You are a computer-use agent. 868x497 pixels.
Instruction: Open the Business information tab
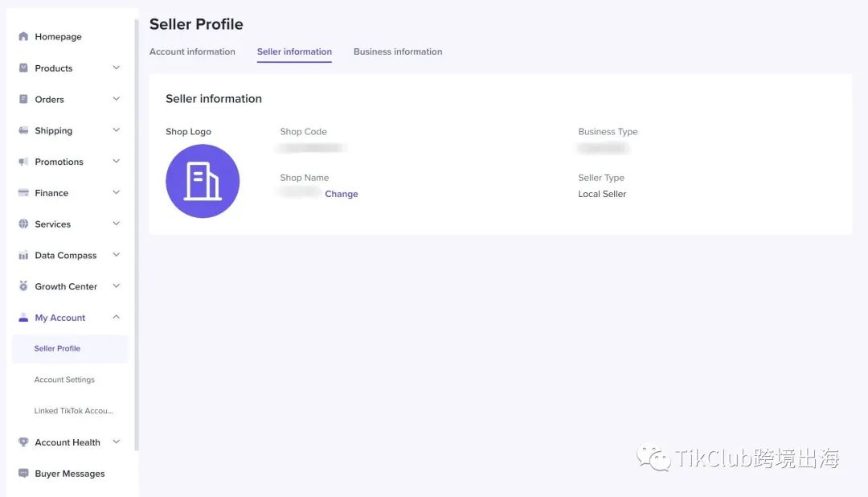(x=398, y=51)
